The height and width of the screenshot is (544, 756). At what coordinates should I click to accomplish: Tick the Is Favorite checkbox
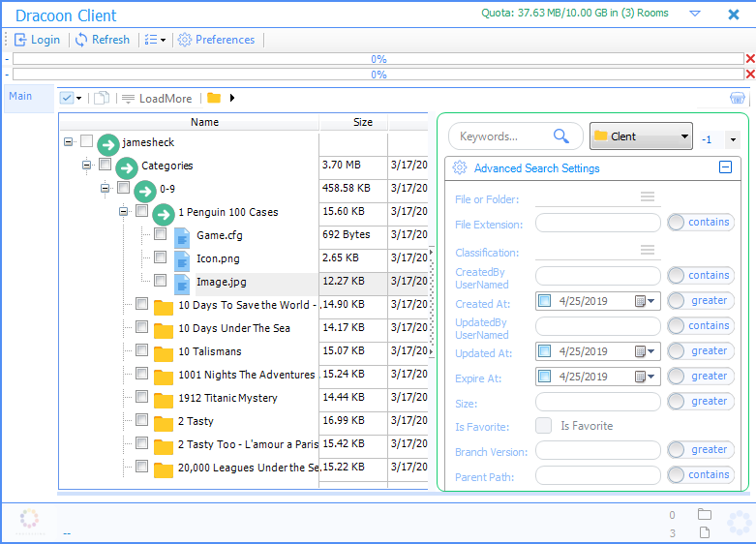543,425
